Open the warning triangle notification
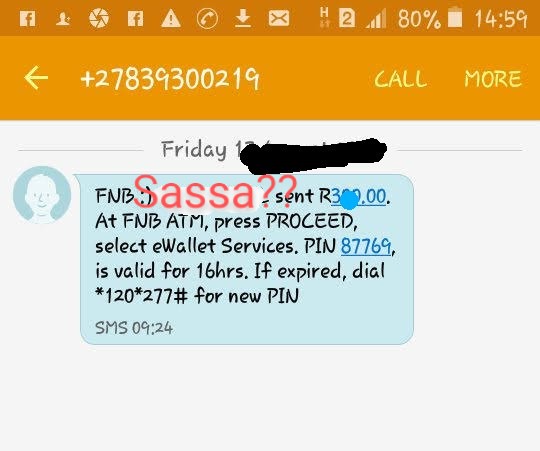This screenshot has height=451, width=540. pos(171,19)
